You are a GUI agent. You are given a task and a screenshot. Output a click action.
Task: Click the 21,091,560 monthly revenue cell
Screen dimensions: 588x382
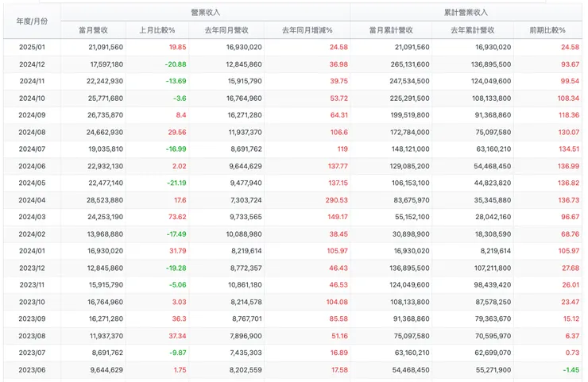(x=106, y=47)
